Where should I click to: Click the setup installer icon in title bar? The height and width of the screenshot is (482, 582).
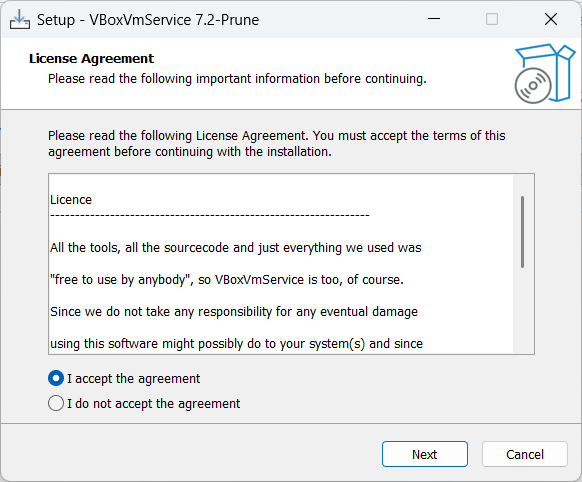[x=20, y=19]
